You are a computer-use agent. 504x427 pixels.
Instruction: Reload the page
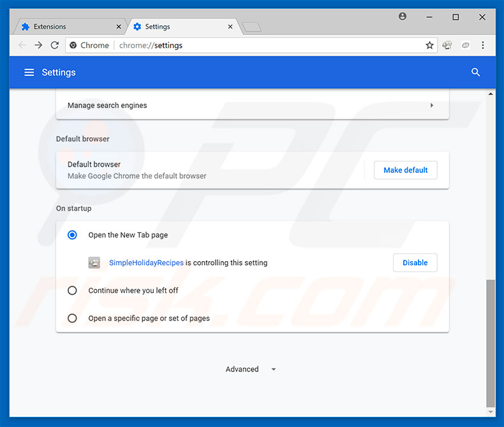[x=55, y=45]
